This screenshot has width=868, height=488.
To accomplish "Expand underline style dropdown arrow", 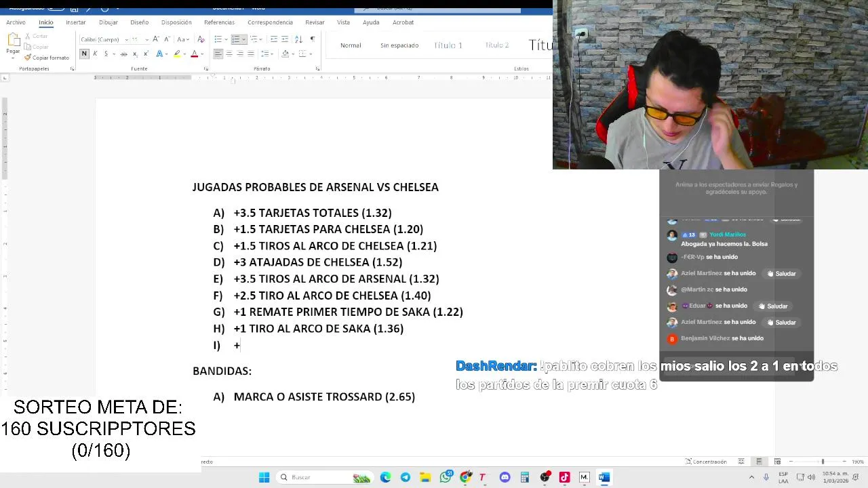I will point(113,54).
